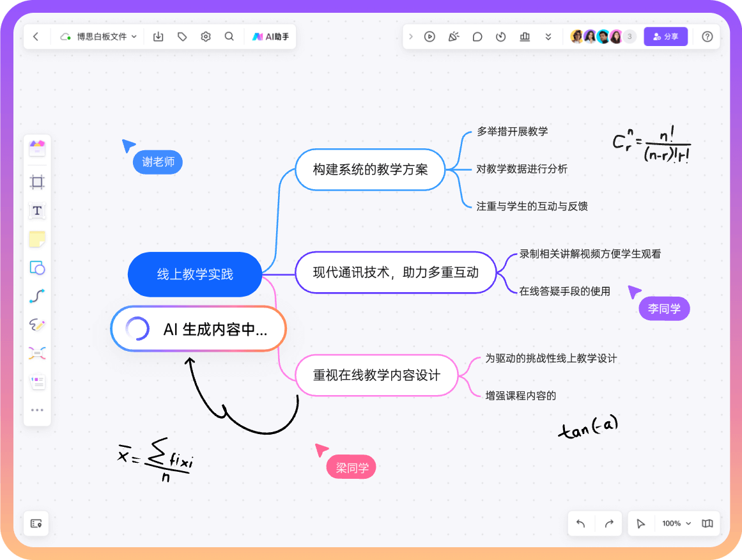Start presentation with play icon
The width and height of the screenshot is (742, 560).
tap(429, 36)
